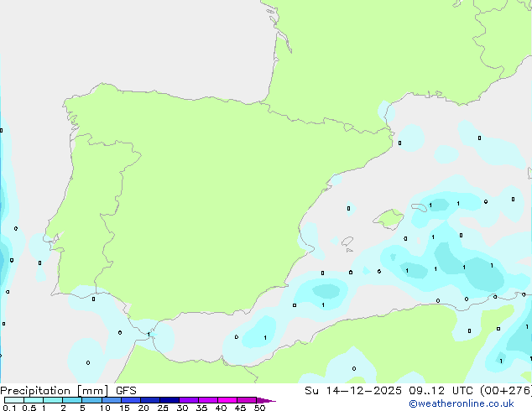Click the legend swatch between 30 and 35
The height and width of the screenshot is (411, 532).
[188, 400]
